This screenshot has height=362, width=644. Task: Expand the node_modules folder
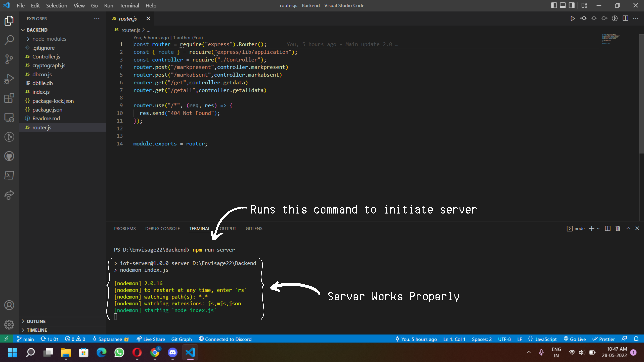[x=49, y=39]
